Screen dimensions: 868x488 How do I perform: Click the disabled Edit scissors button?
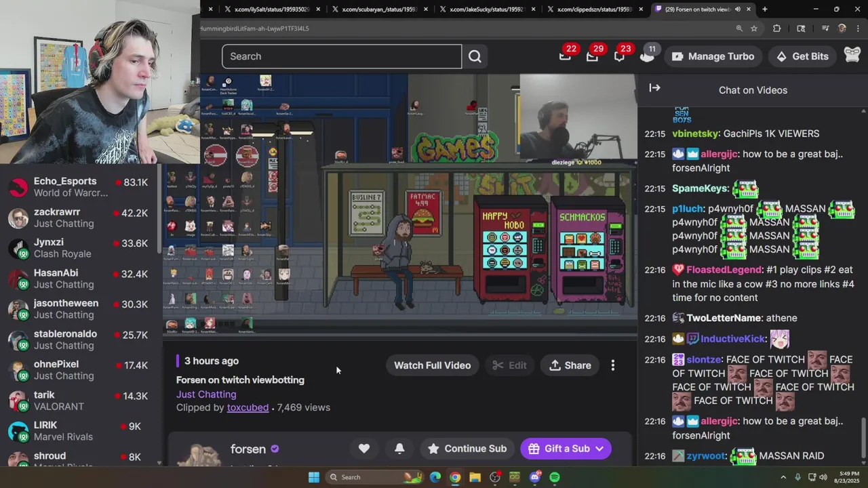(509, 365)
